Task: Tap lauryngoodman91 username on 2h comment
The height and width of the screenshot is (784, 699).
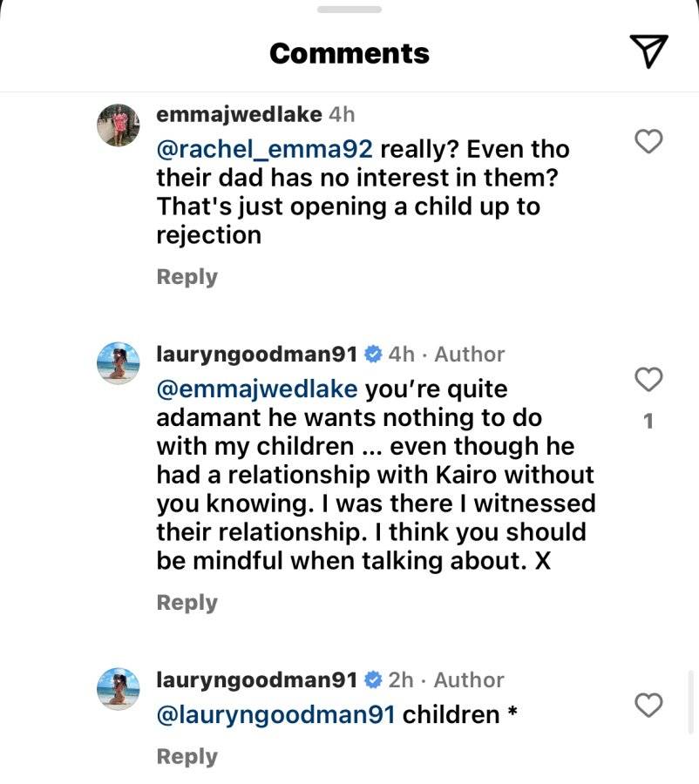Action: 257,680
